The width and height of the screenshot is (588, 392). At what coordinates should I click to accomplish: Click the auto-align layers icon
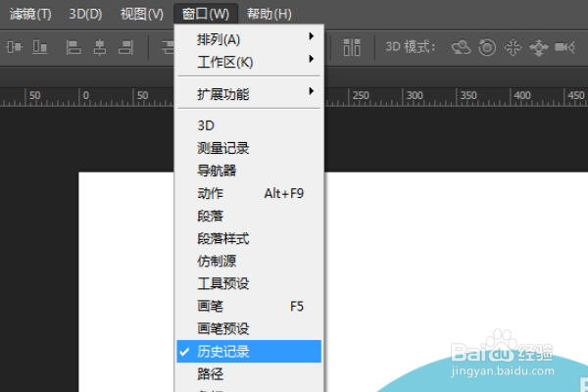point(352,47)
